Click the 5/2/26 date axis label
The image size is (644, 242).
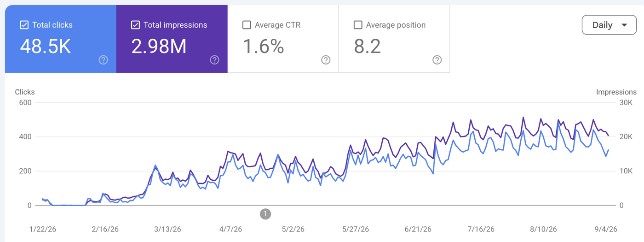293,229
